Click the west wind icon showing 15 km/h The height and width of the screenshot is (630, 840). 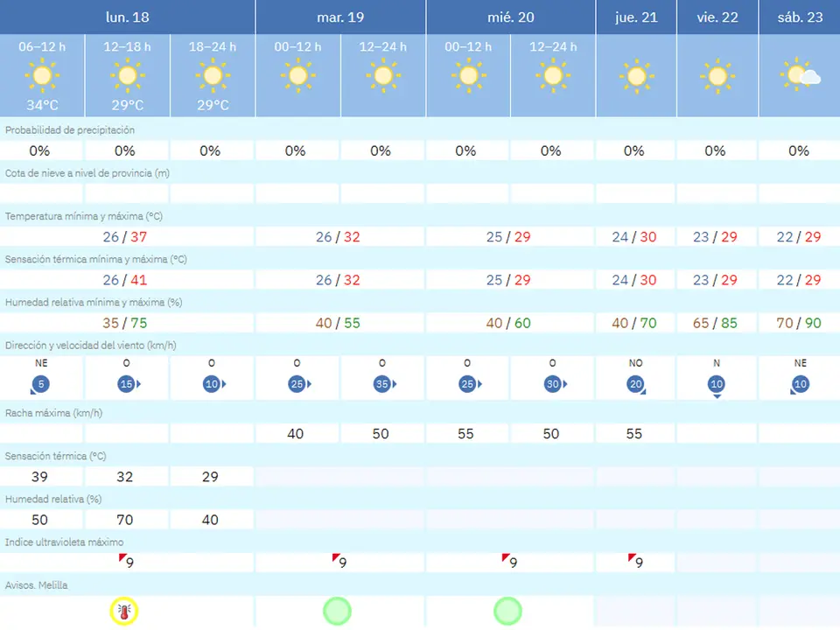(x=129, y=384)
